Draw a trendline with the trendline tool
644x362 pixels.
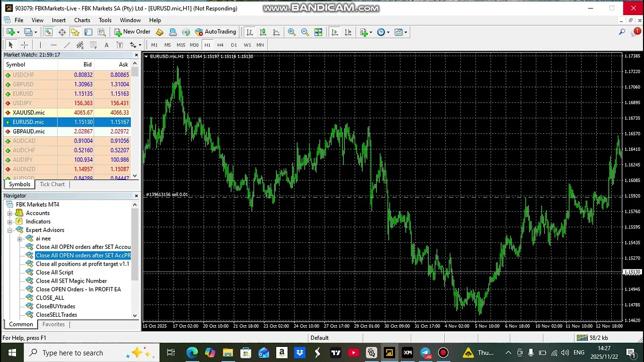click(67, 45)
